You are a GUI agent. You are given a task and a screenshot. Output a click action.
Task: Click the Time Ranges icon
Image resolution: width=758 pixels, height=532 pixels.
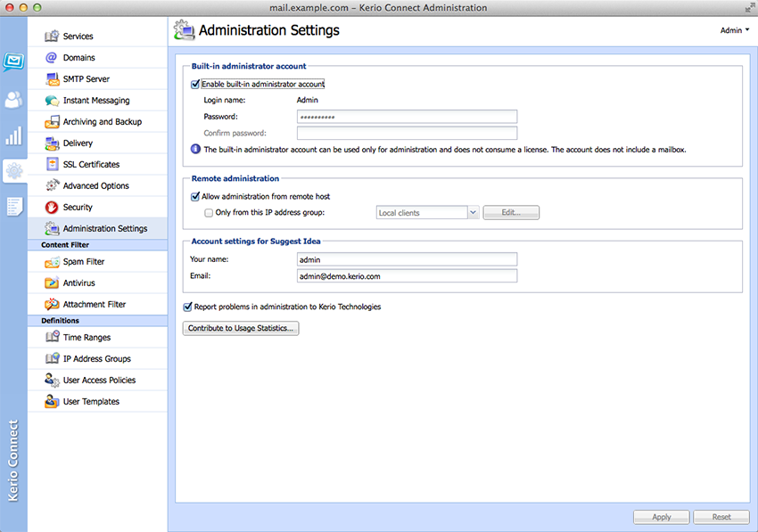(52, 337)
